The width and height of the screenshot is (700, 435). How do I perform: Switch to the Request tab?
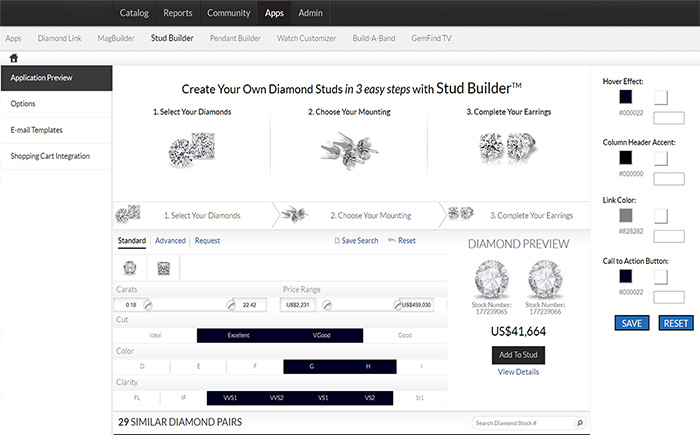pos(207,241)
